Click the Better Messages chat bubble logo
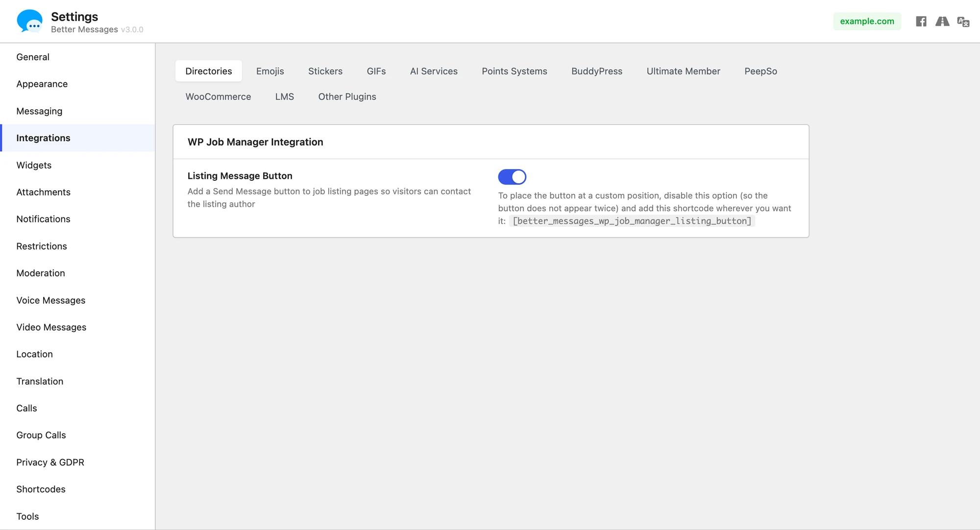The image size is (980, 530). [29, 21]
